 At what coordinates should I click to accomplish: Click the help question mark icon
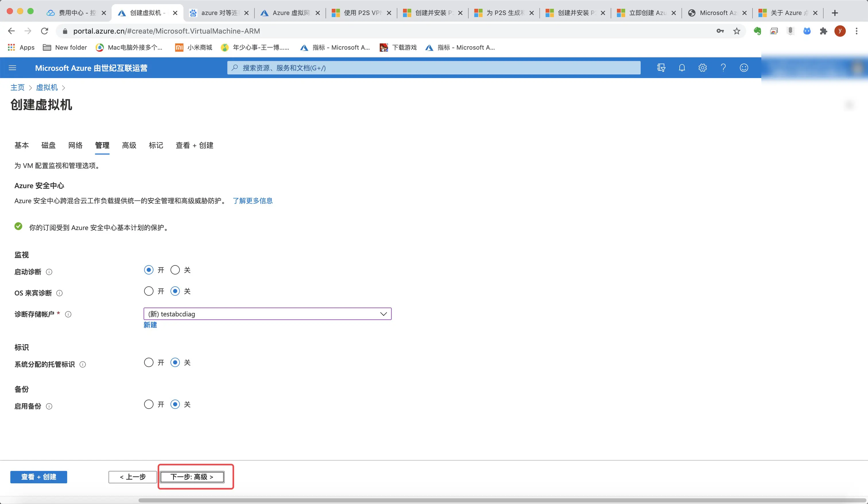point(723,68)
